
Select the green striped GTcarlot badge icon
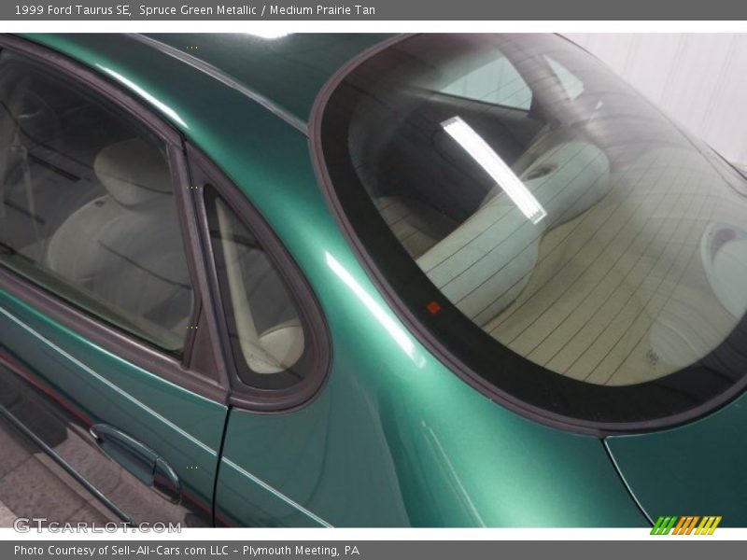click(x=686, y=523)
